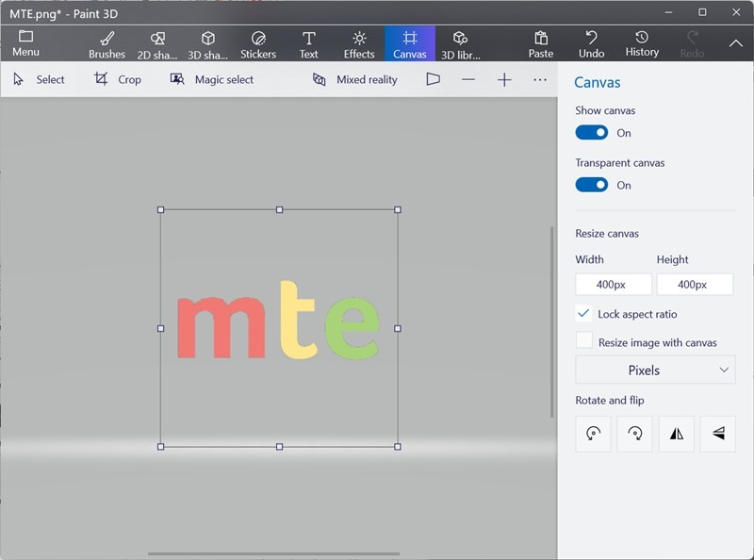Open the toolbar overflow menu
754x560 pixels.
(x=540, y=79)
